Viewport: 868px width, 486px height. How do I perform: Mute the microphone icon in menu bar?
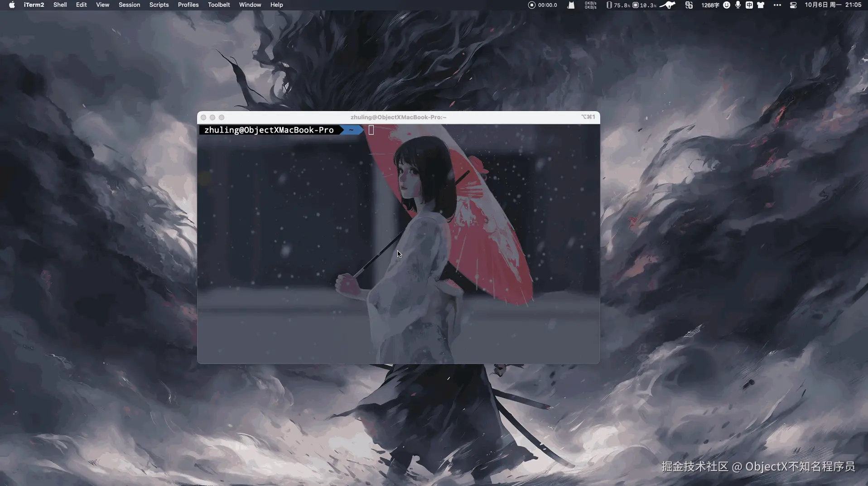click(x=738, y=5)
